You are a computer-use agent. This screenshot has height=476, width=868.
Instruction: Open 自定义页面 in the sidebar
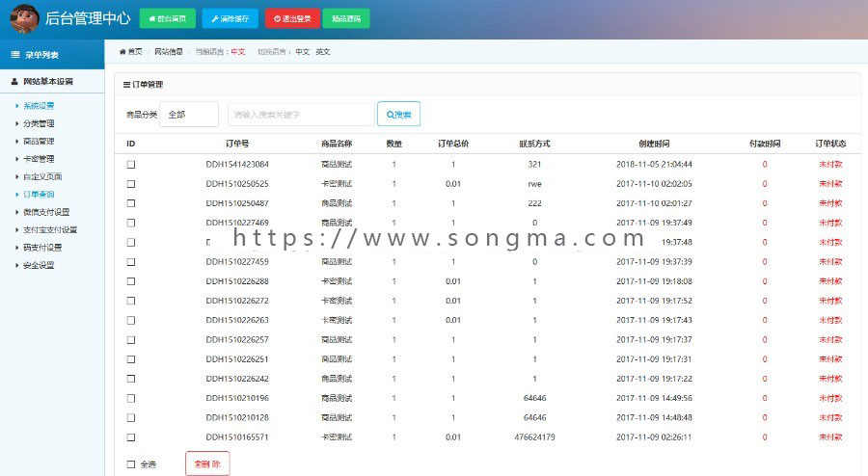42,176
